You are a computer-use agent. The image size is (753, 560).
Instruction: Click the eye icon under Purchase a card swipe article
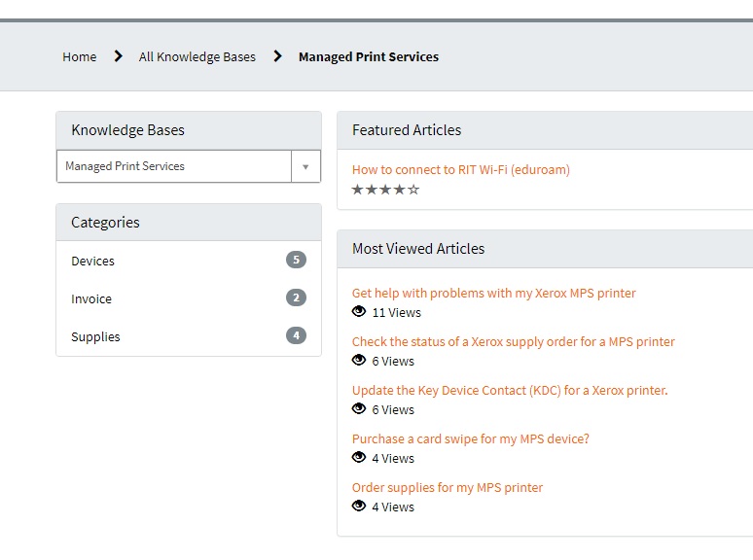pyautogui.click(x=359, y=458)
